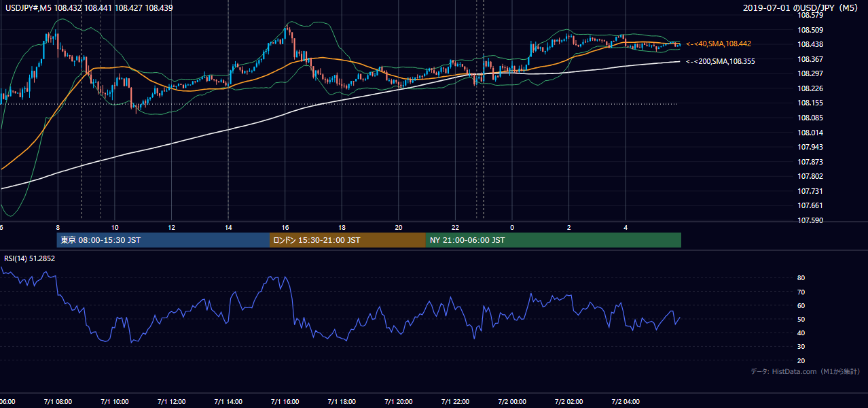Screen dimensions: 868x408
Task: Select the 2019-07-01 USD/JPY (M5) chart title
Action: (x=801, y=8)
